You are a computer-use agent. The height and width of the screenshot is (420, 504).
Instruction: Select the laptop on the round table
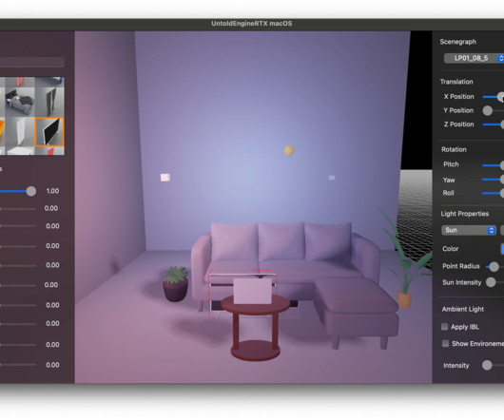point(253,291)
